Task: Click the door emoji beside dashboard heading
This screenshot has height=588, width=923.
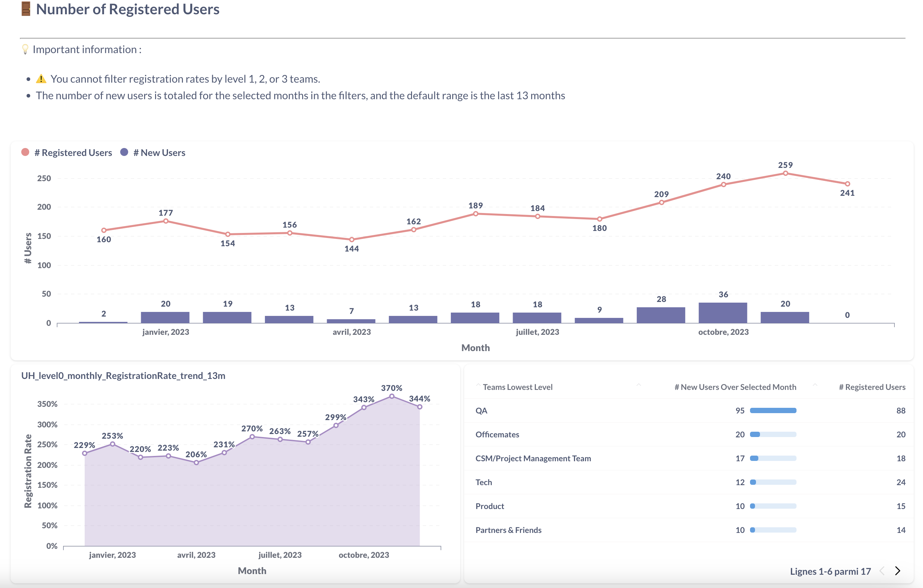Action: point(26,9)
